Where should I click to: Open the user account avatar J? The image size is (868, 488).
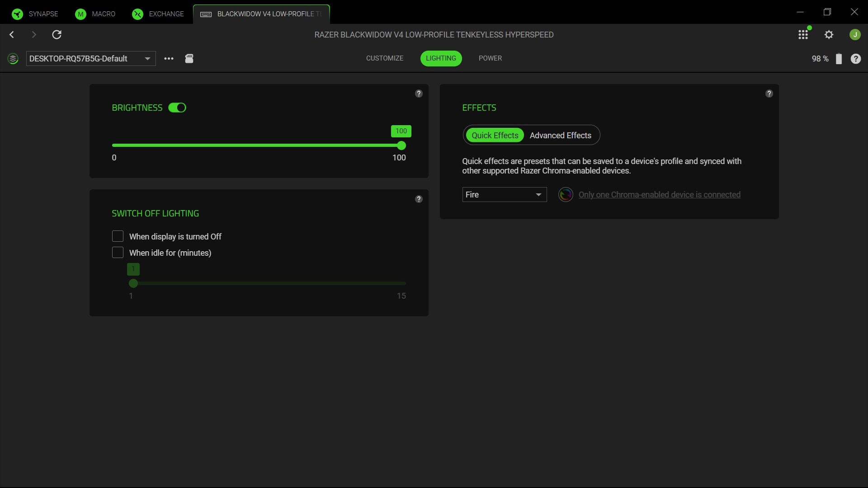point(855,34)
